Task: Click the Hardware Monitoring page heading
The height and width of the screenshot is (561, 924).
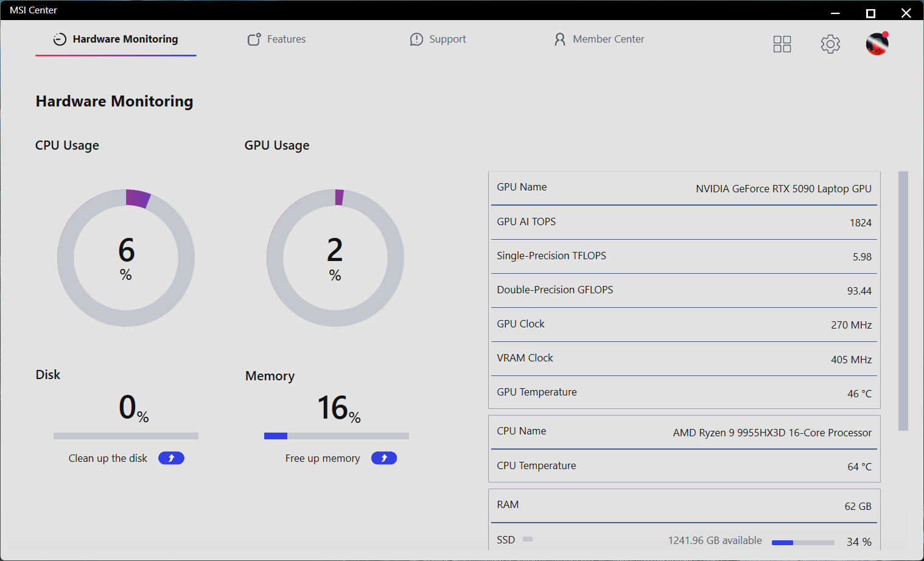Action: point(114,101)
